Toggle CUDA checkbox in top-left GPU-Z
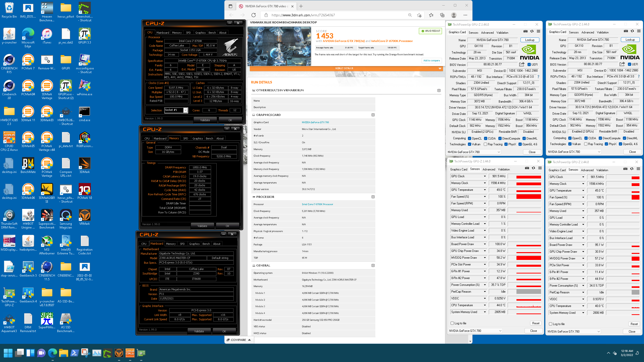 [x=486, y=139]
